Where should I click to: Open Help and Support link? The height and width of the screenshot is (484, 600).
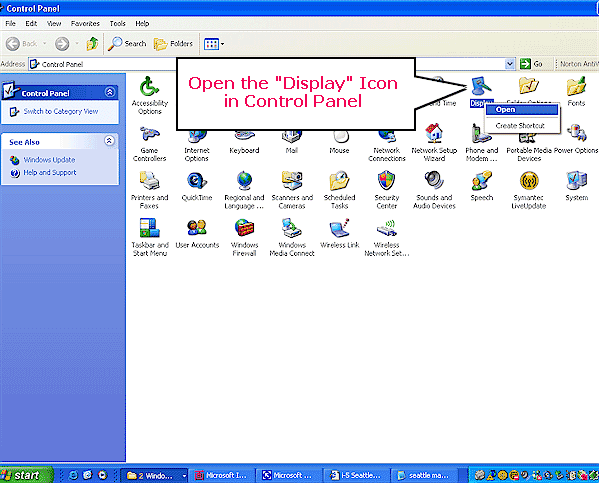[50, 173]
